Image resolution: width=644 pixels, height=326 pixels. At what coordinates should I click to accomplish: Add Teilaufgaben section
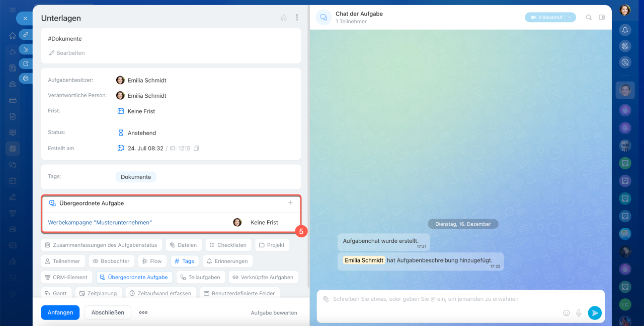(200, 277)
